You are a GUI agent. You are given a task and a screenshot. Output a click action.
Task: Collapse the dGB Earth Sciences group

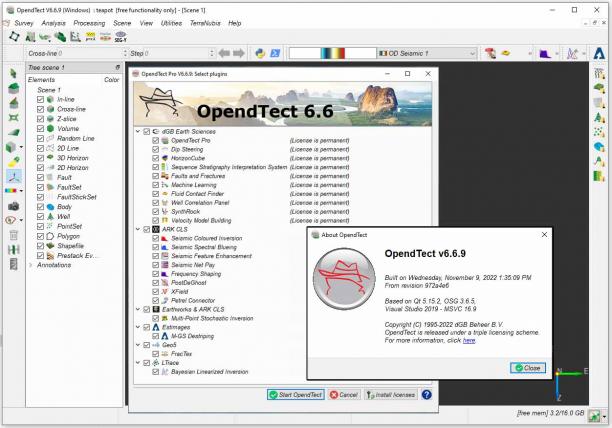(138, 131)
